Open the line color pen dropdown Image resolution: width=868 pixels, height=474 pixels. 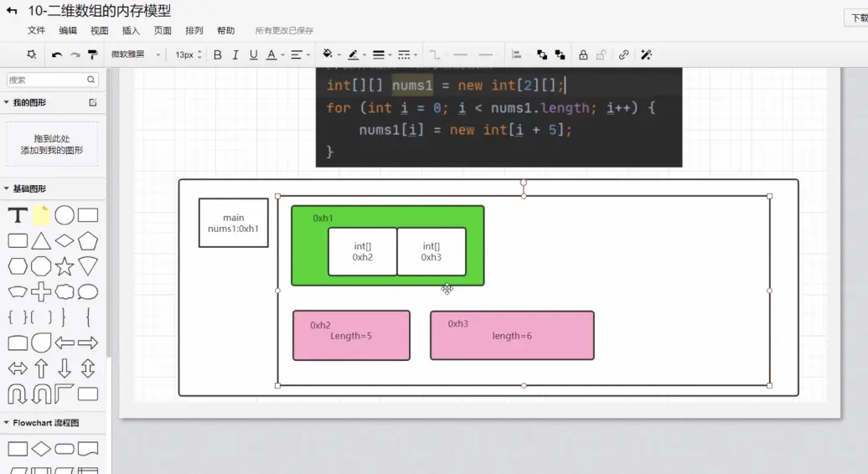357,54
